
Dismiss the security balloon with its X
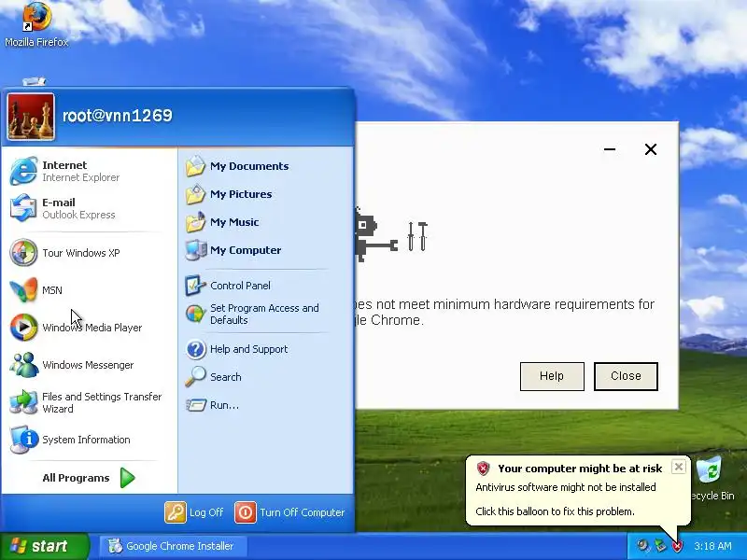[x=679, y=467]
